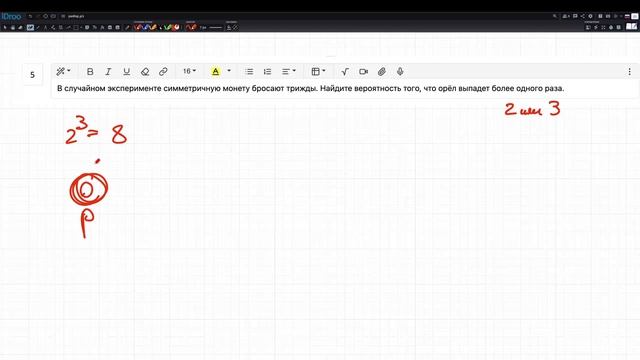Click the share icon in header

[583, 16]
